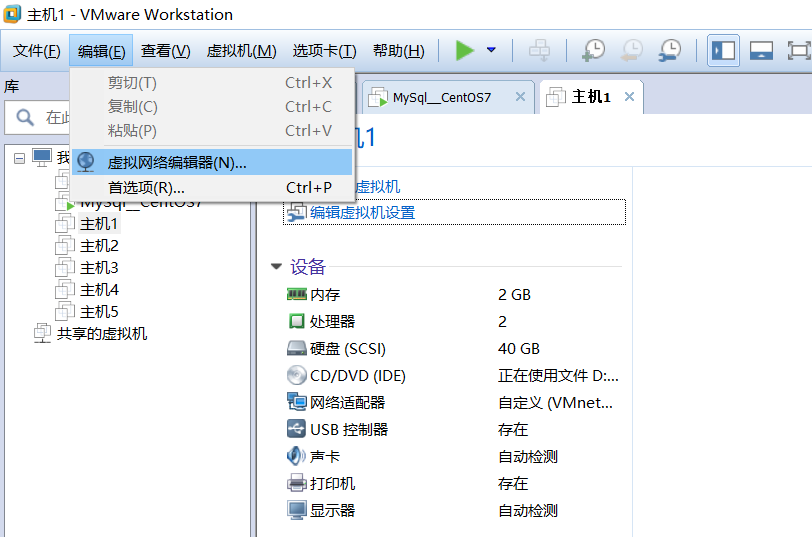Click the 正在使用文件 D:... value
The width and height of the screenshot is (812, 537).
(x=558, y=375)
